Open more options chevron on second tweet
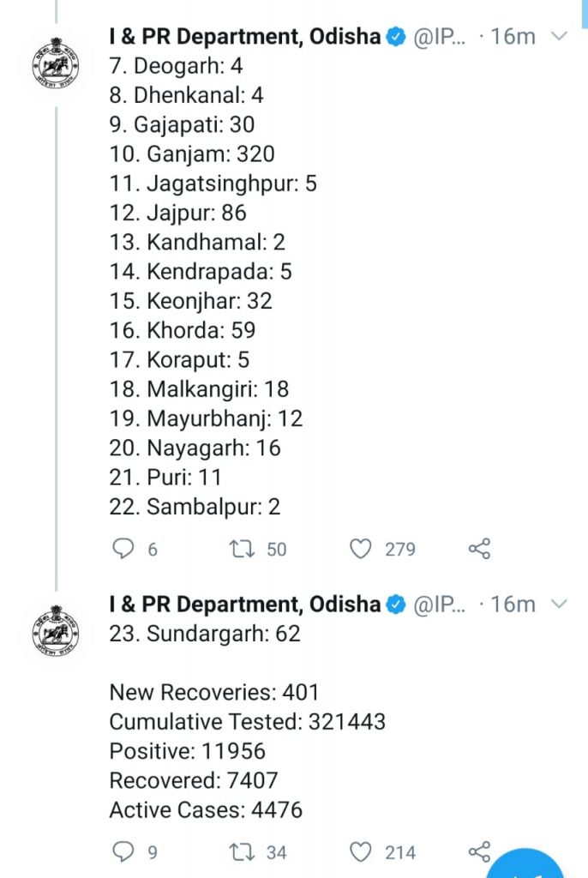588x878 pixels. click(x=559, y=604)
